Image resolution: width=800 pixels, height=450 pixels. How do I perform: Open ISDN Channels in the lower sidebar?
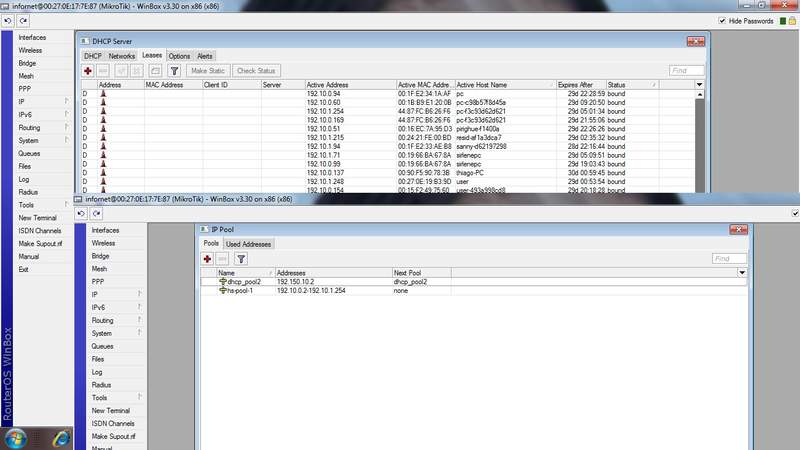click(113, 423)
